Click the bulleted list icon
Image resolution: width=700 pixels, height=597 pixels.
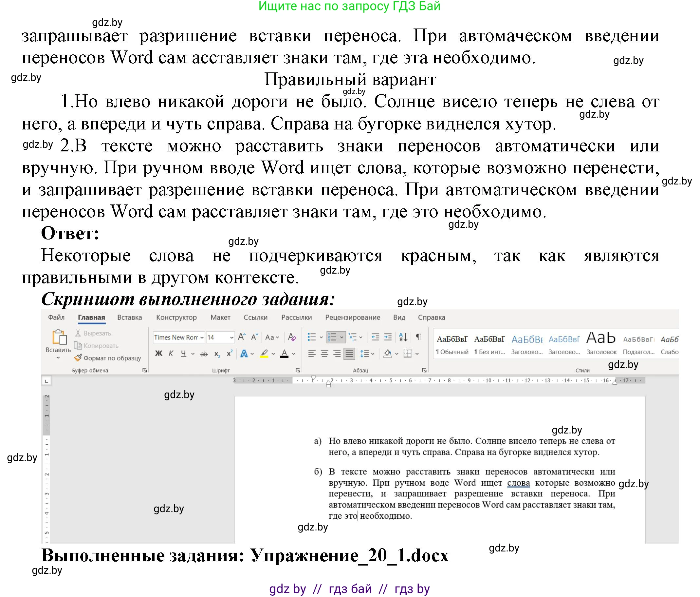click(311, 337)
